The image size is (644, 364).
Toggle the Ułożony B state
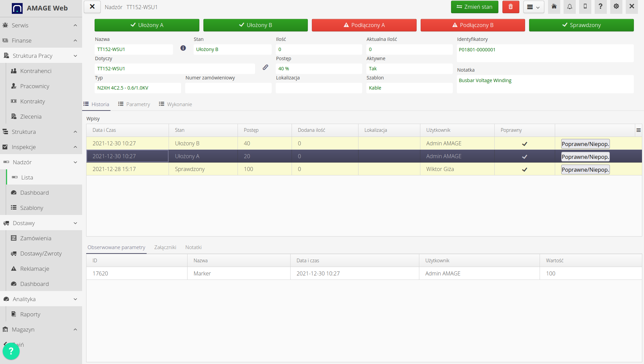[x=255, y=25]
